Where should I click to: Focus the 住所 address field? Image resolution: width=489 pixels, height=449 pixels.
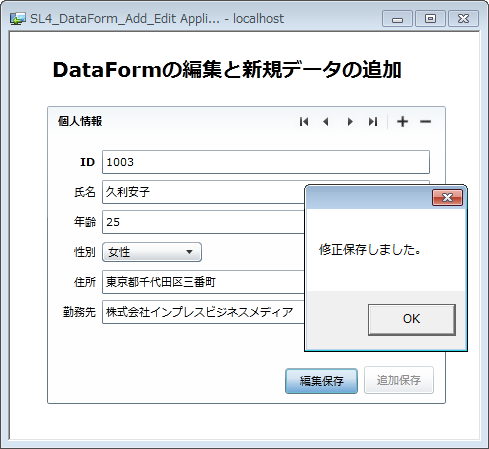tap(203, 282)
